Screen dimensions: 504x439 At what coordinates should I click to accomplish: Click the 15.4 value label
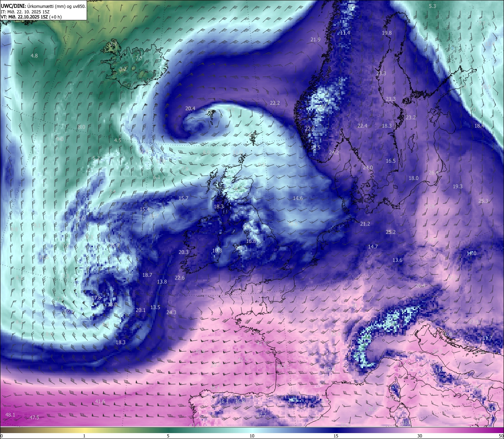(145, 209)
